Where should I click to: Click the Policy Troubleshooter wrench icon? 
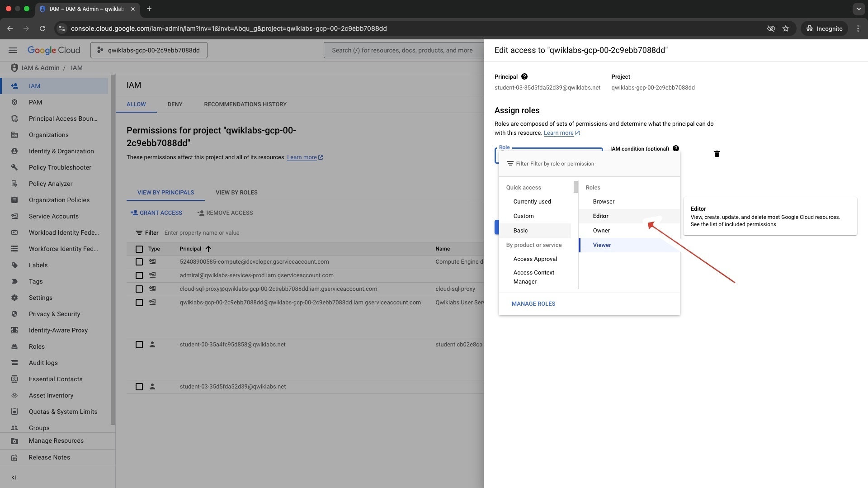(14, 167)
